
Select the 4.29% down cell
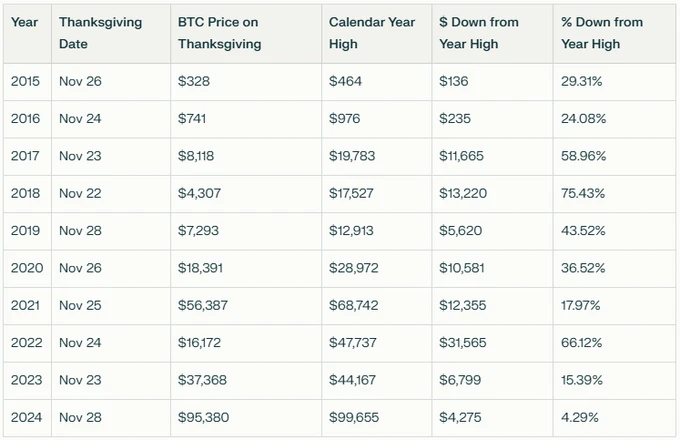(x=579, y=417)
